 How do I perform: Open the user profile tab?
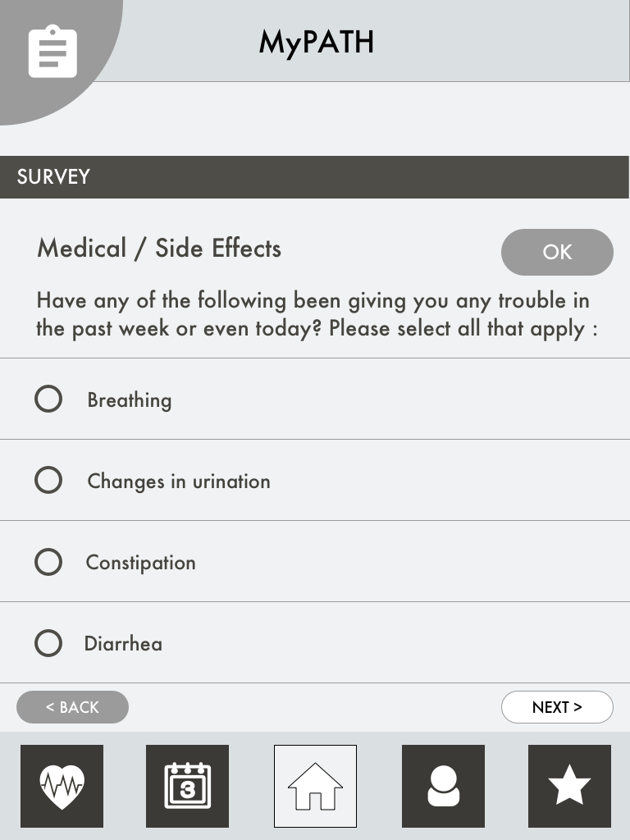(x=443, y=786)
